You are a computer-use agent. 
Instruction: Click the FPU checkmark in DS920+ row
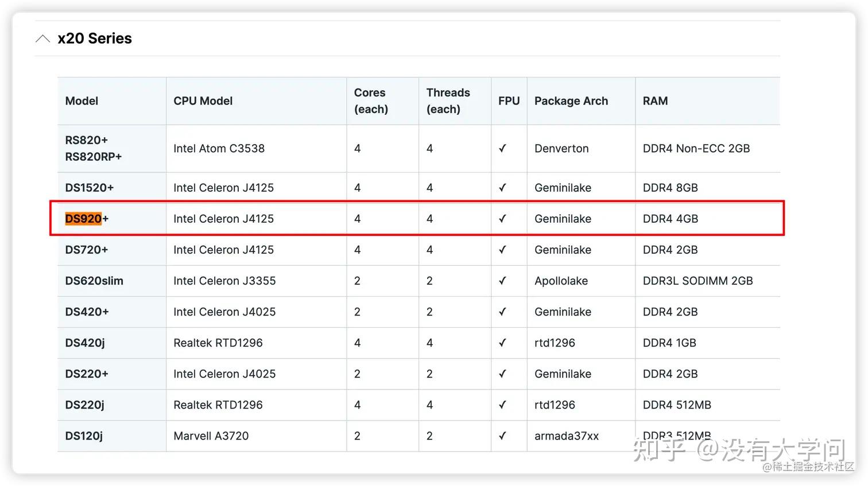click(x=502, y=219)
